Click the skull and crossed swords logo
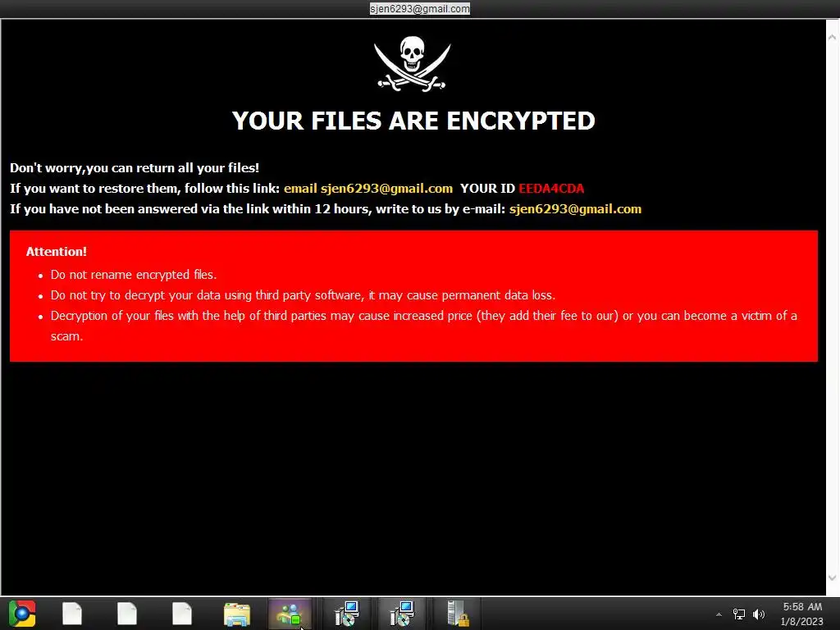This screenshot has width=840, height=630. [412, 64]
